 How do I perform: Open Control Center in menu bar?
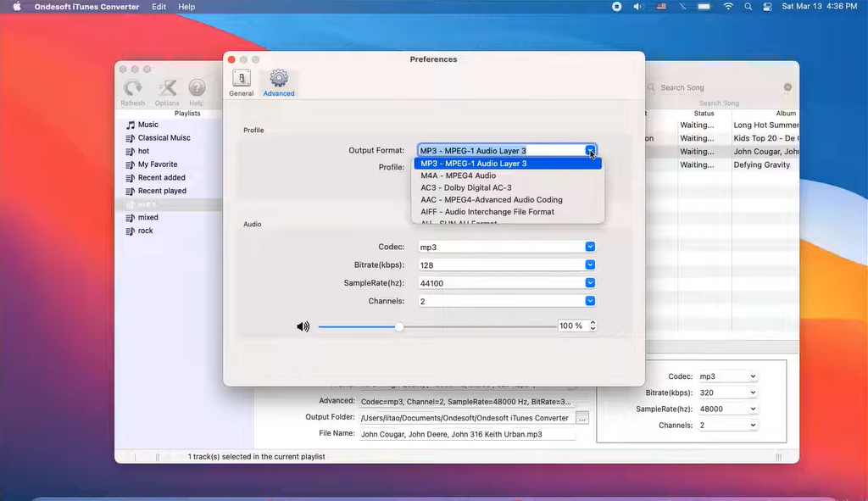click(x=767, y=7)
